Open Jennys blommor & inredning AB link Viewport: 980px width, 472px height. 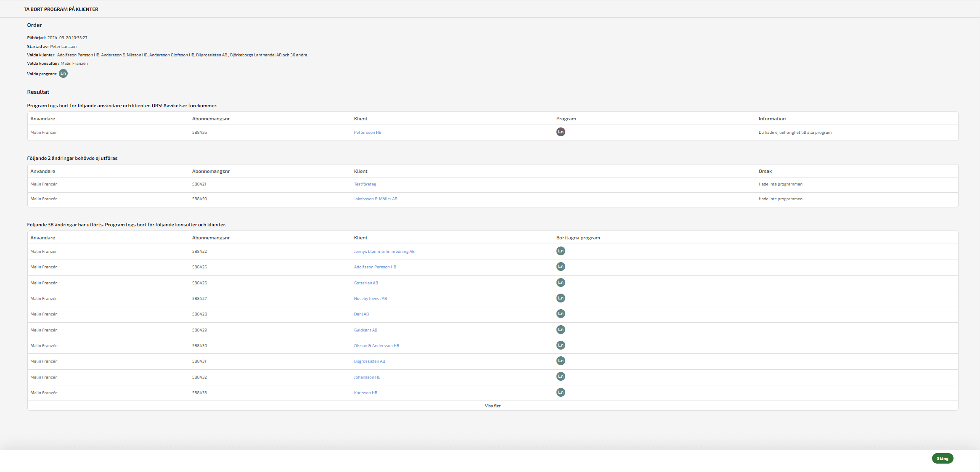pos(384,252)
